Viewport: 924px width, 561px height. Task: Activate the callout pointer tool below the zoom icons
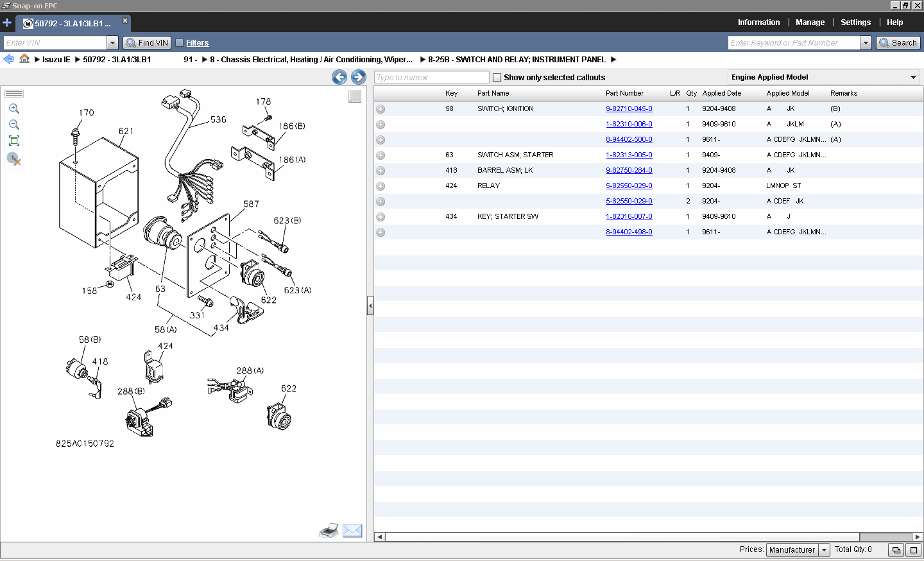click(x=13, y=160)
